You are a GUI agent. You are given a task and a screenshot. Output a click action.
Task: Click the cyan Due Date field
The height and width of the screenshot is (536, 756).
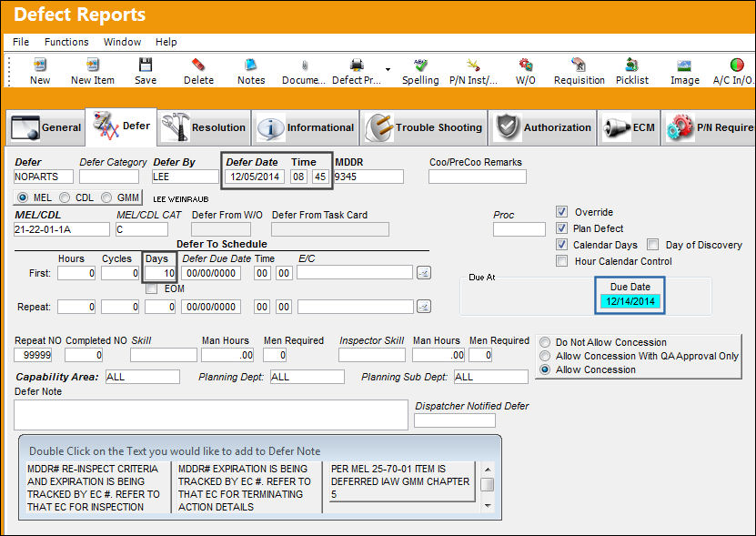point(630,301)
